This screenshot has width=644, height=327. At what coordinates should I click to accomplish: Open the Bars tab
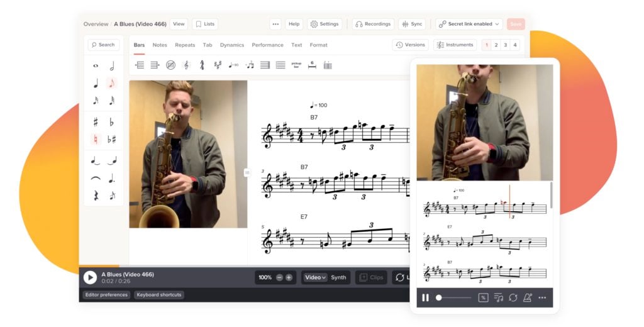(139, 45)
